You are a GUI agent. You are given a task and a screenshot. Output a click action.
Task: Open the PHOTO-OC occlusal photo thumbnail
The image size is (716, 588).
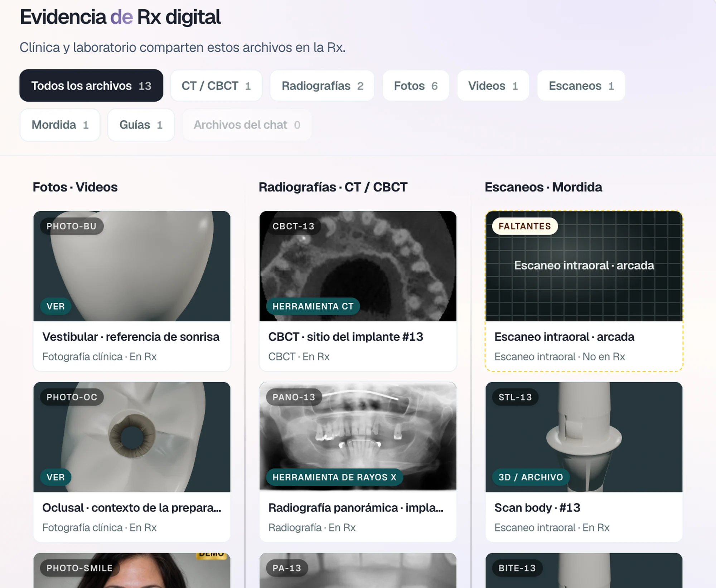[x=132, y=437]
